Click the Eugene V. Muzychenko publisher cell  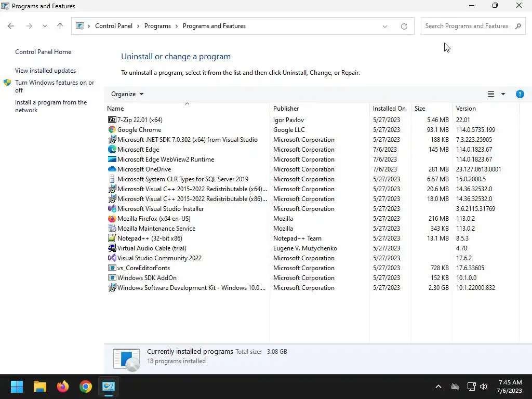pos(305,248)
